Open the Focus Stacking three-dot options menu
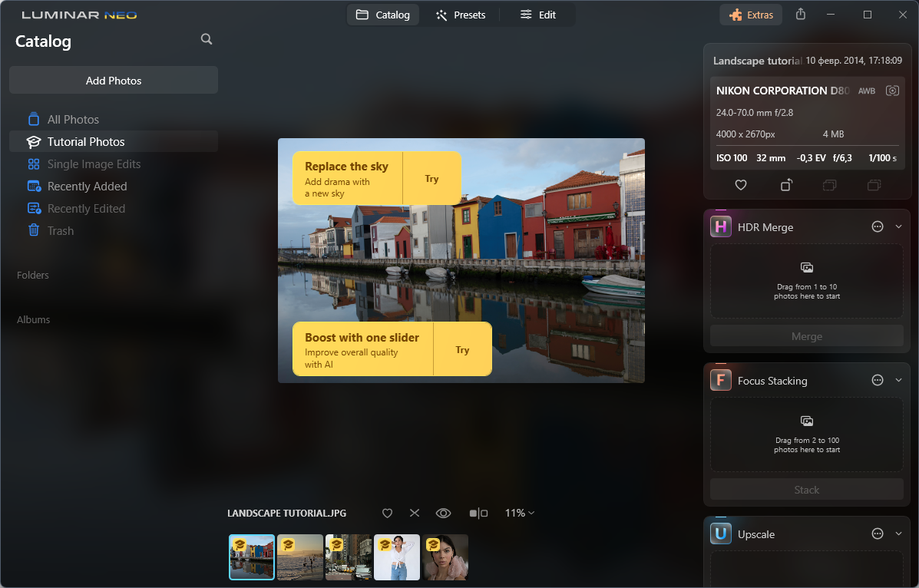 pyautogui.click(x=877, y=380)
